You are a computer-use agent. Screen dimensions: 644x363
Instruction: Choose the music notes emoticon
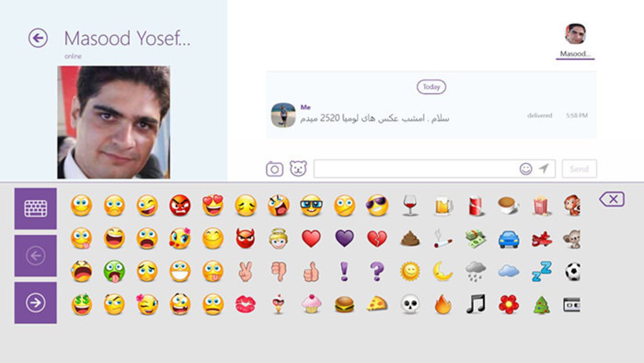(x=476, y=304)
